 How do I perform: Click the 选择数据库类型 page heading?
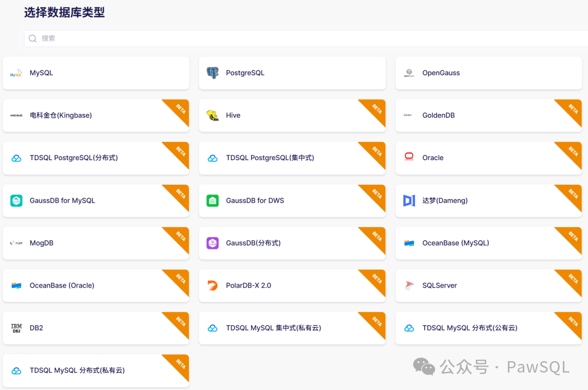[x=64, y=13]
